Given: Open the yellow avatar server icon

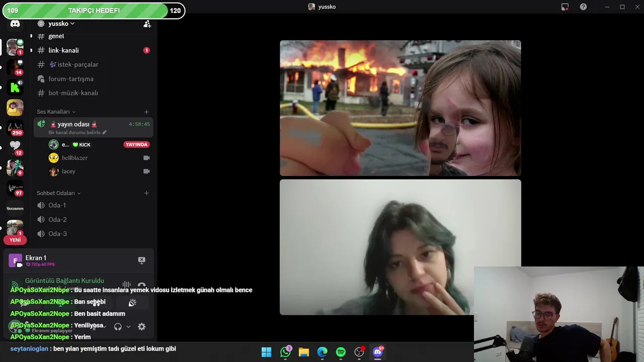Looking at the screenshot, I should coord(15,108).
